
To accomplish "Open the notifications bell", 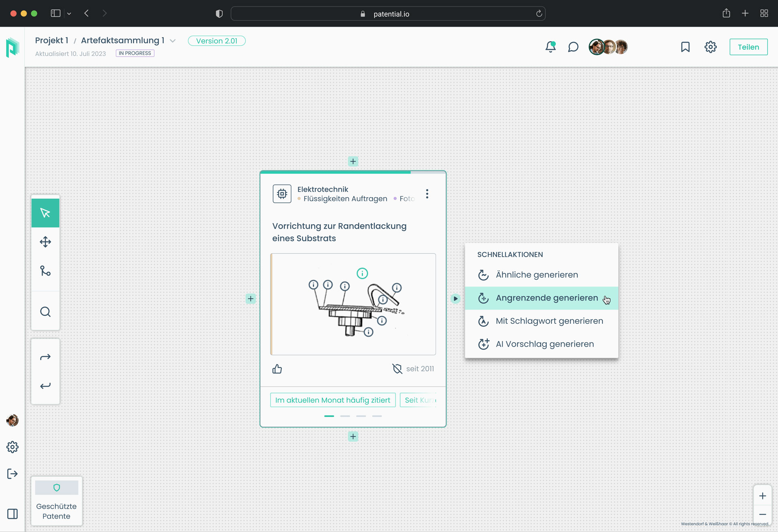I will click(x=550, y=47).
